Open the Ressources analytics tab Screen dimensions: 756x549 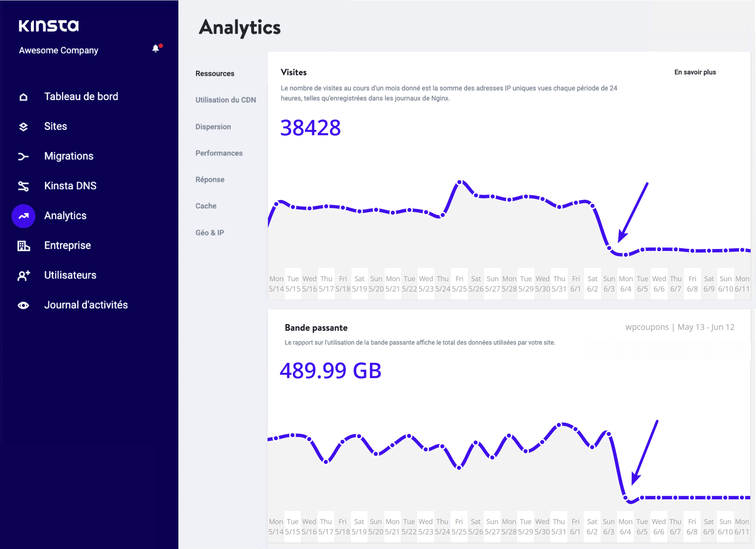pyautogui.click(x=215, y=74)
